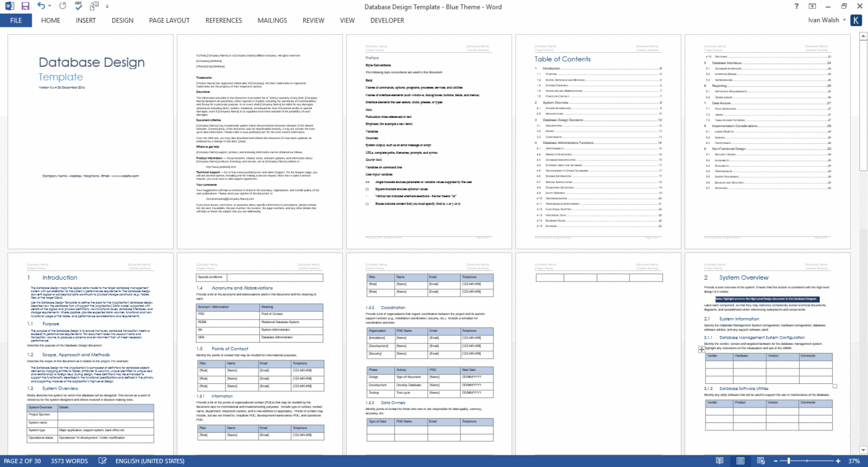Click the zoom out button on status bar
The width and height of the screenshot is (868, 467).
coord(776,461)
